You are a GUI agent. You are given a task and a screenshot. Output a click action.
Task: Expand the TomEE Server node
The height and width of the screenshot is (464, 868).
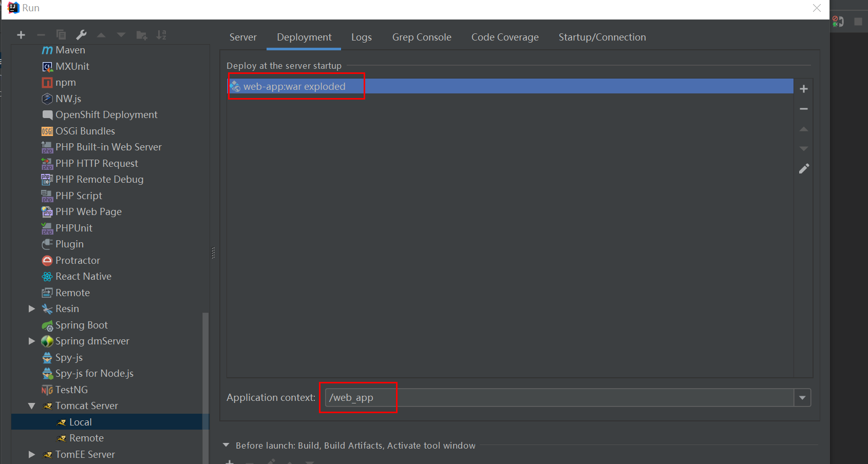[x=32, y=454]
